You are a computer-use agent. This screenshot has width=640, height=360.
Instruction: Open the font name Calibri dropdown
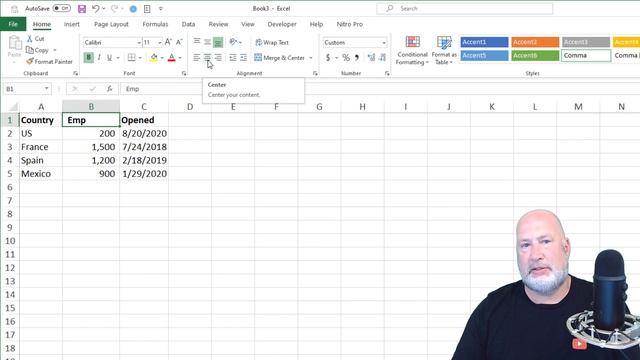point(139,42)
